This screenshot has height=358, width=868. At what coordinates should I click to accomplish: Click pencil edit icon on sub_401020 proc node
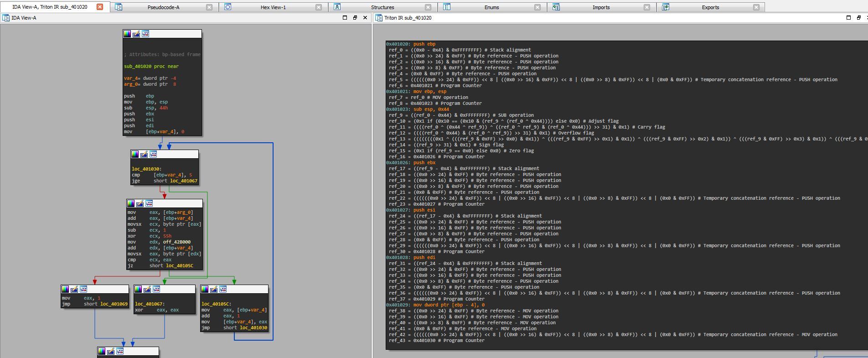tap(136, 34)
